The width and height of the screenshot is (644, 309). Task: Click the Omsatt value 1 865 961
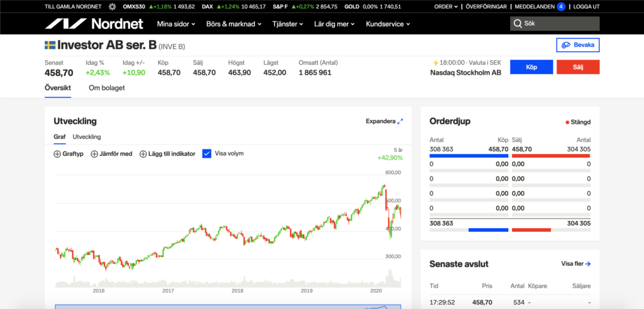tap(315, 73)
